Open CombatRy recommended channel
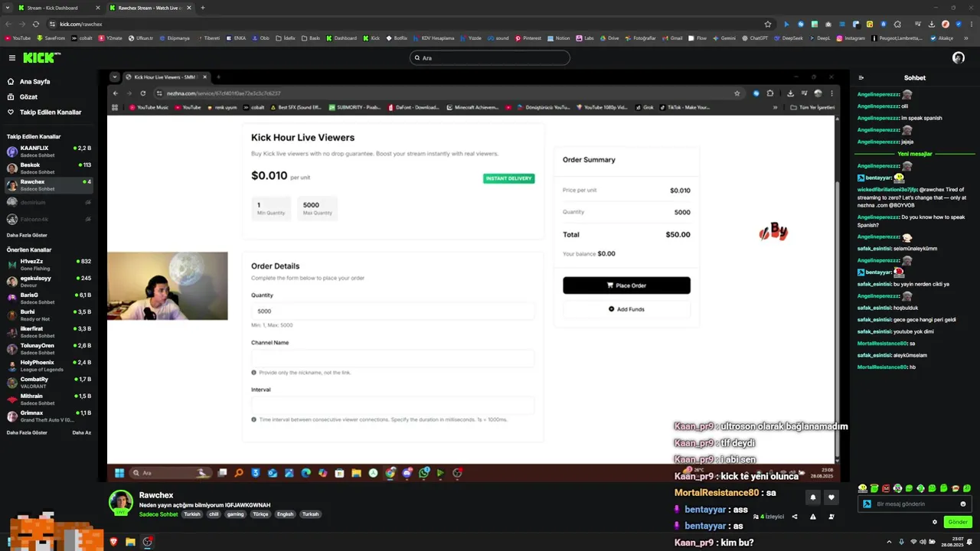This screenshot has width=980, height=551. point(49,382)
